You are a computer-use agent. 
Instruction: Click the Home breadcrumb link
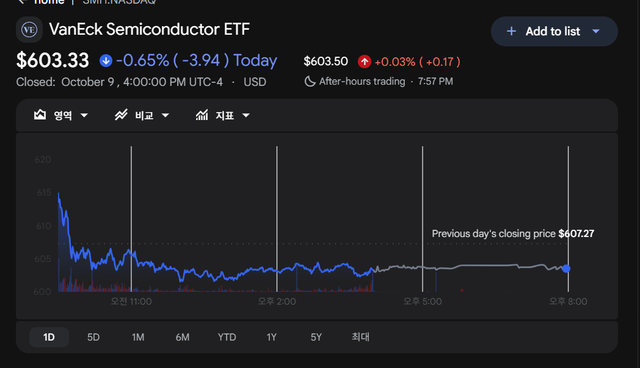pyautogui.click(x=49, y=2)
